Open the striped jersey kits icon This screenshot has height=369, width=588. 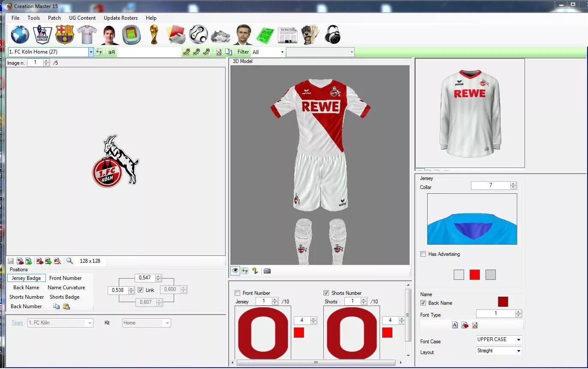pyautogui.click(x=87, y=35)
